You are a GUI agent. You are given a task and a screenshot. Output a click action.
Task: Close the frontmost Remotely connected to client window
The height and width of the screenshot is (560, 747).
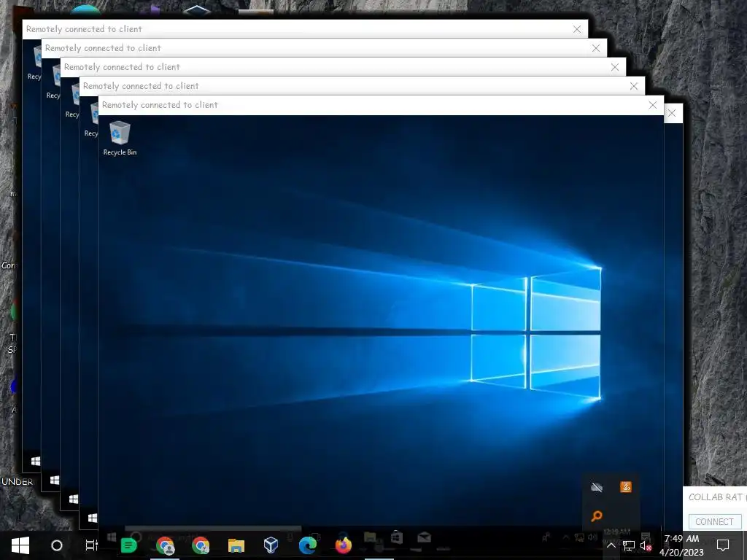(653, 105)
